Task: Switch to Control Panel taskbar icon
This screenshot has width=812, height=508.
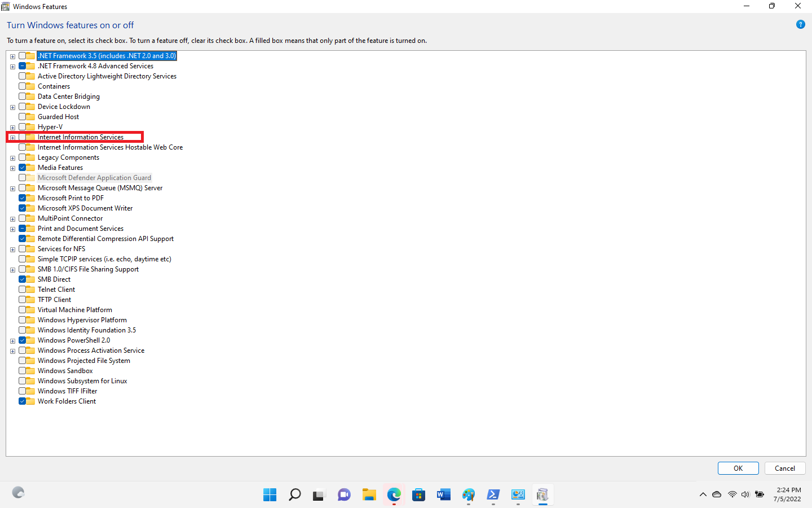Action: [x=518, y=495]
